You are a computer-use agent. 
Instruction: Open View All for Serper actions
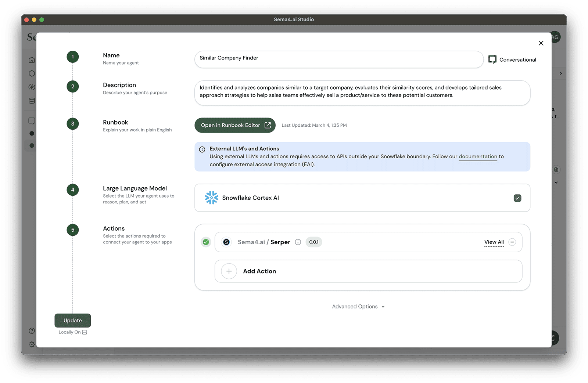click(x=494, y=242)
